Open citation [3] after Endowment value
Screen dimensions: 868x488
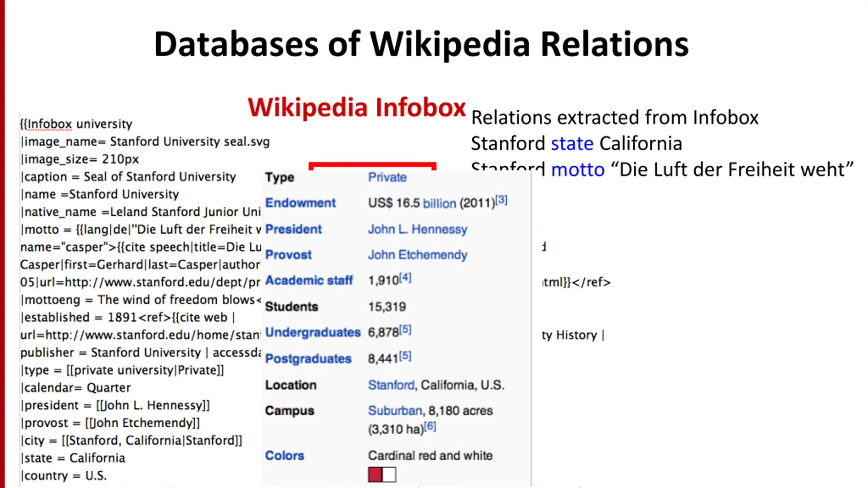(x=501, y=200)
